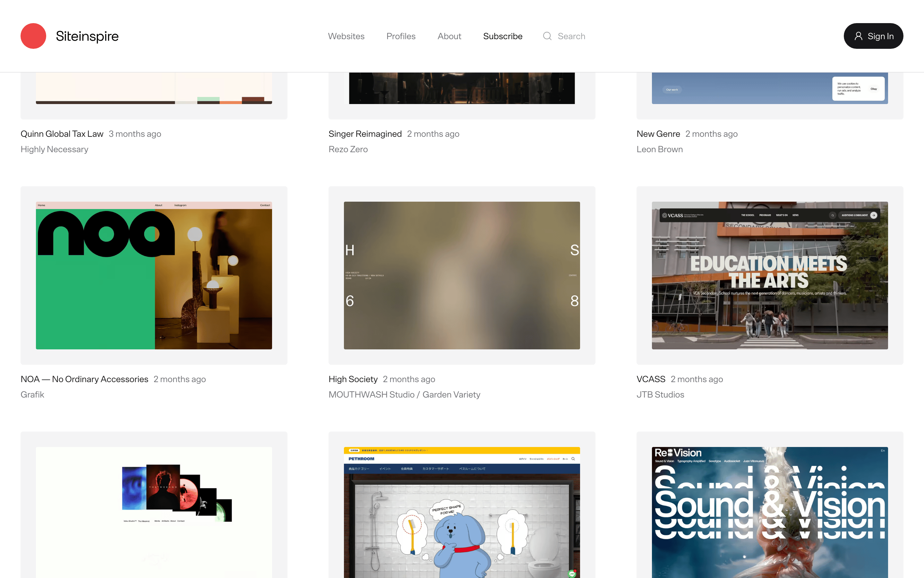This screenshot has height=578, width=924.
Task: Open the PETHROOM blue dog thumbnail
Action: point(462,512)
